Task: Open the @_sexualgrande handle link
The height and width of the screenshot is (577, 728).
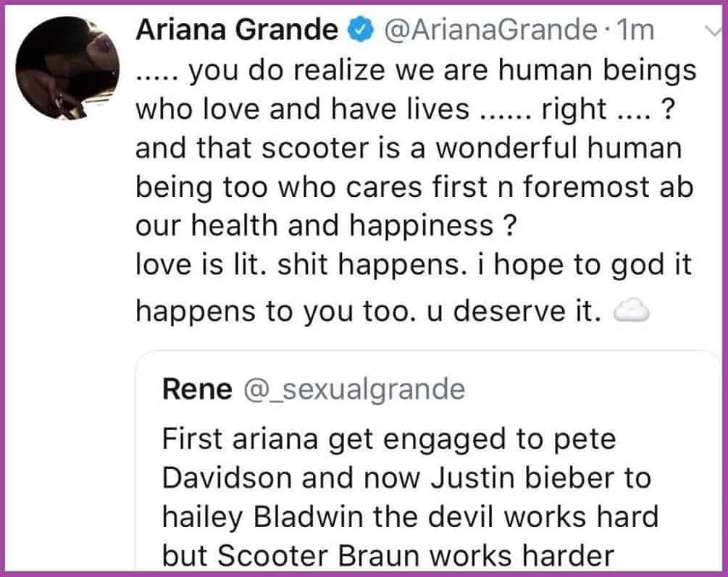Action: tap(353, 389)
